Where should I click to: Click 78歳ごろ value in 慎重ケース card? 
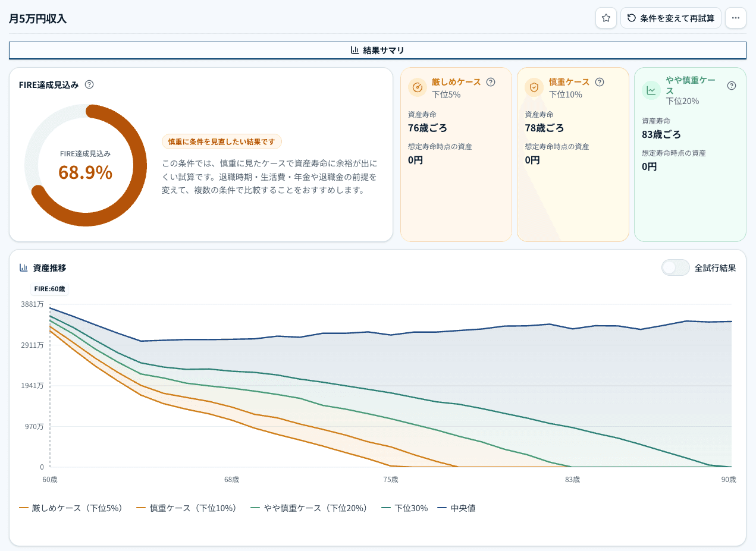coord(544,128)
